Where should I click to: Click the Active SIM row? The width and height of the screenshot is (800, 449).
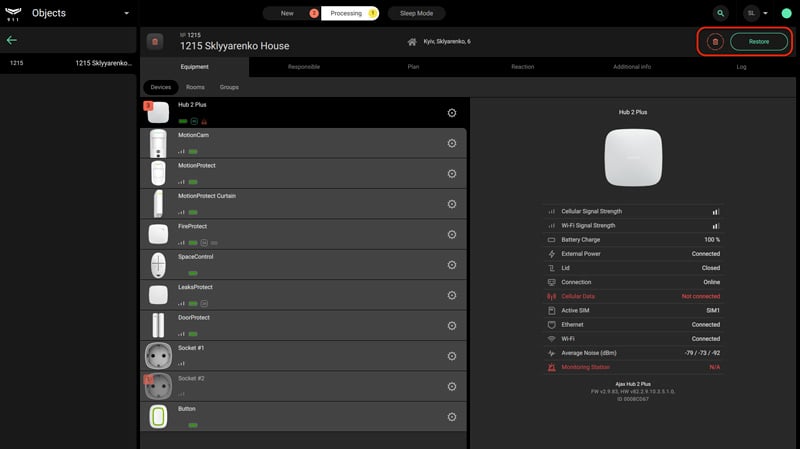click(633, 310)
